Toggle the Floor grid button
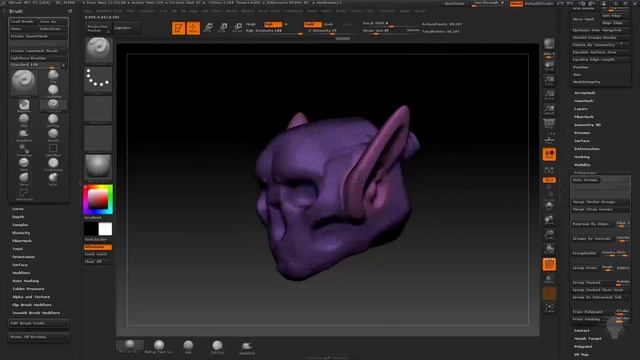Image resolution: width=640 pixels, height=360 pixels. 549,140
